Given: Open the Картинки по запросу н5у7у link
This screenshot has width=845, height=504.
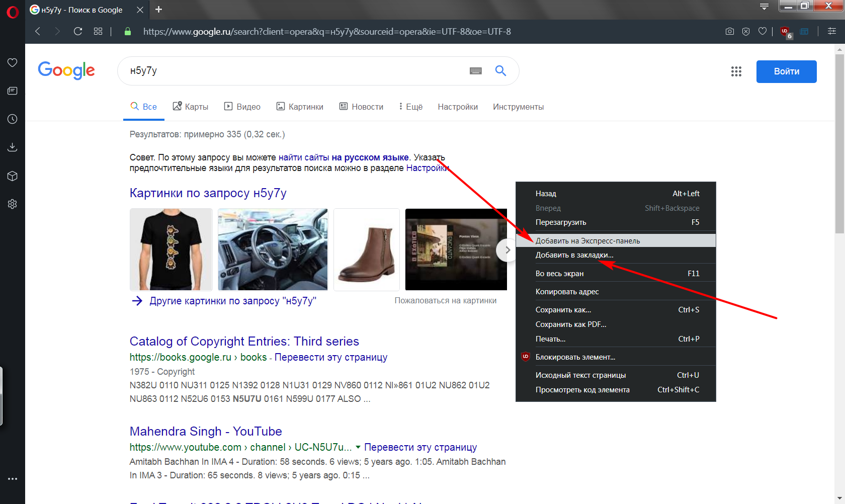Looking at the screenshot, I should click(x=208, y=193).
